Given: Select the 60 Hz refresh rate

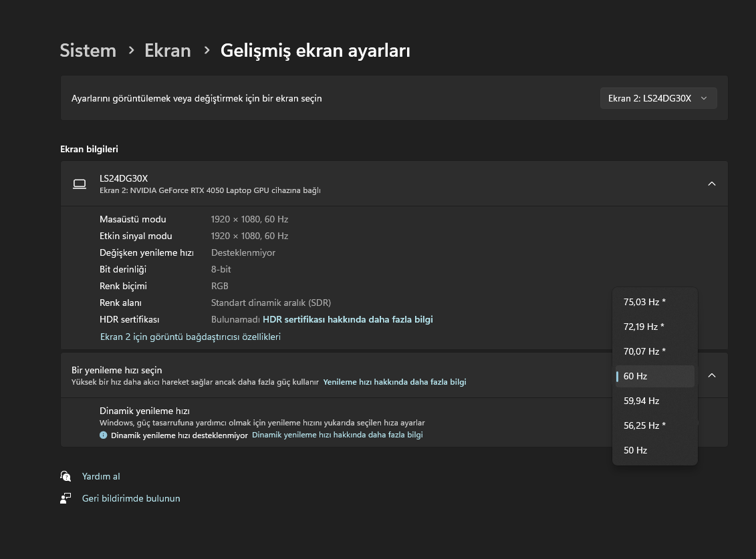Looking at the screenshot, I should [x=636, y=376].
